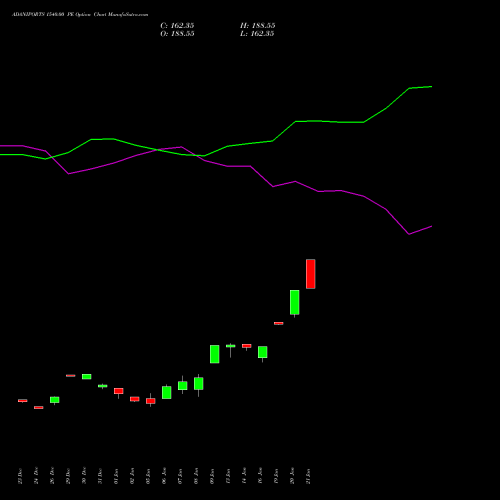This screenshot has height=500, width=500.
Task: Click the 23 Dec date label
Action: pyautogui.click(x=20, y=476)
